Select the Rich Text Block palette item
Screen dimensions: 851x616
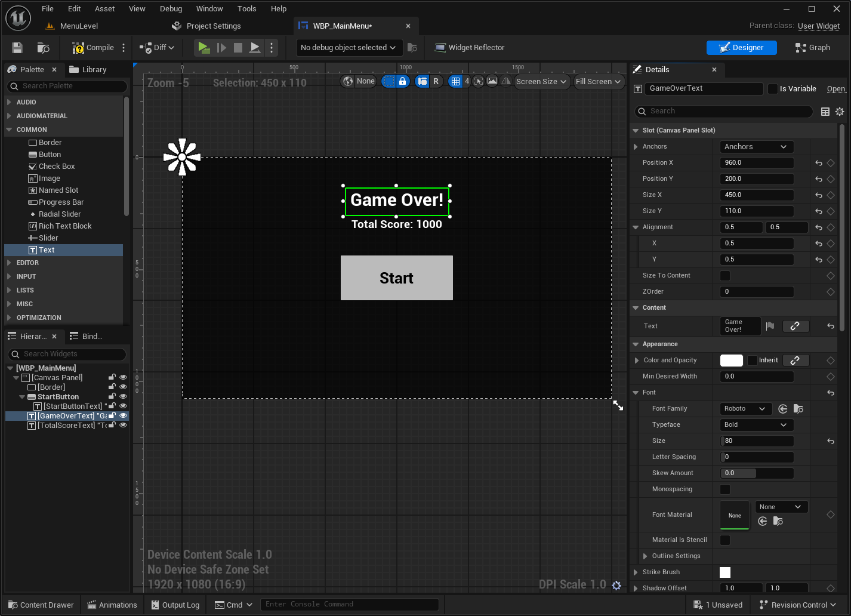65,226
